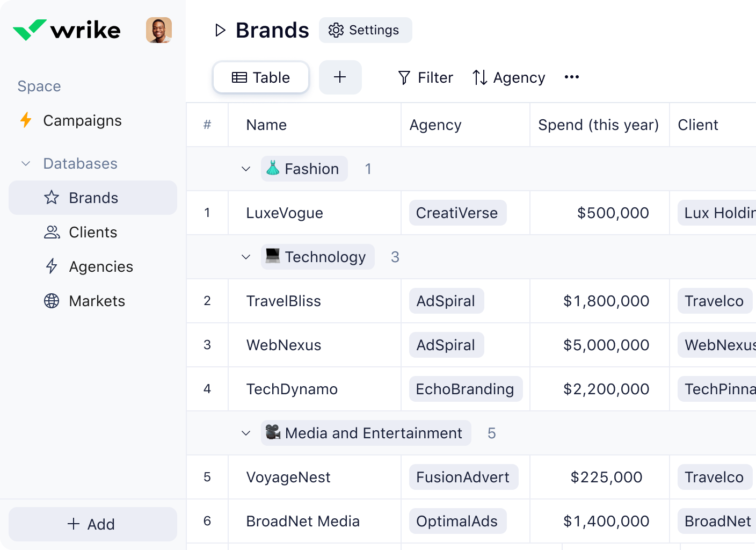
Task: Open the Markets database
Action: pos(97,301)
